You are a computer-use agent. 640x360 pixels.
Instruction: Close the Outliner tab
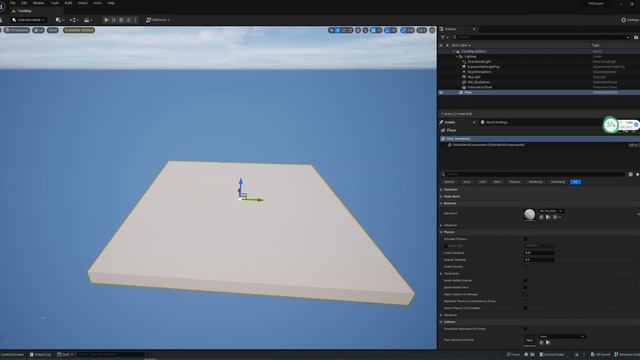[x=474, y=29]
